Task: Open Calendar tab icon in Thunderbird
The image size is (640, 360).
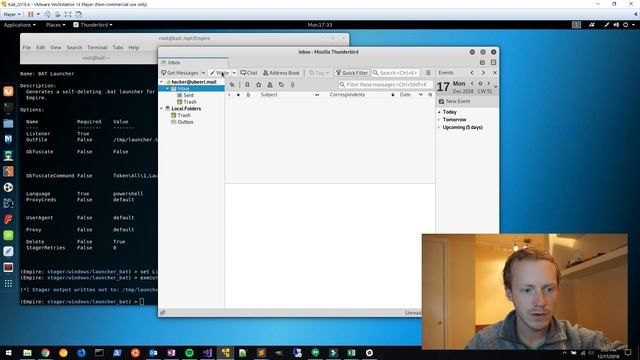Action: pyautogui.click(x=482, y=62)
